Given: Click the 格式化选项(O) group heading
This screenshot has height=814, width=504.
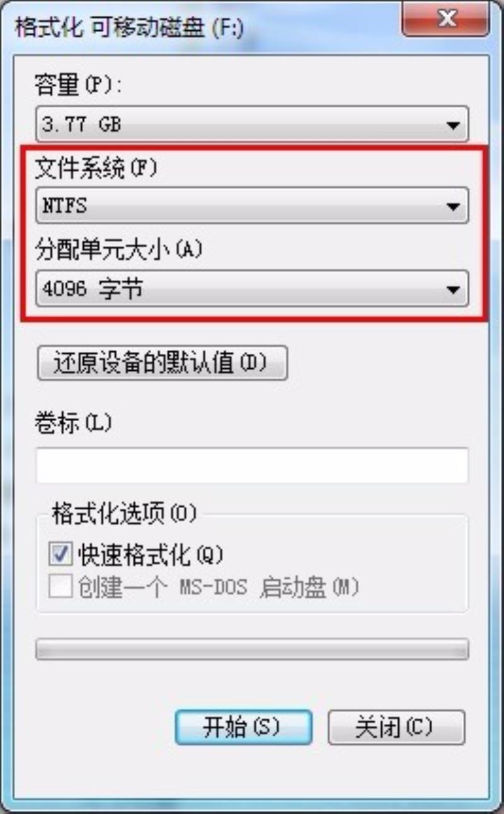Looking at the screenshot, I should point(124,515).
